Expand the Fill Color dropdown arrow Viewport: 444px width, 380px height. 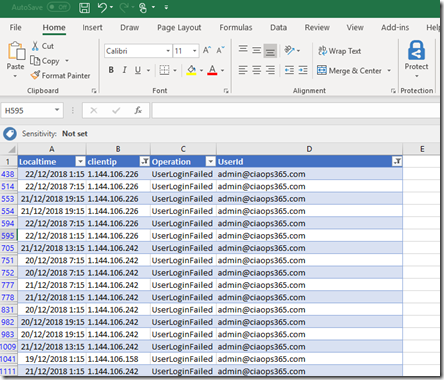click(x=201, y=70)
